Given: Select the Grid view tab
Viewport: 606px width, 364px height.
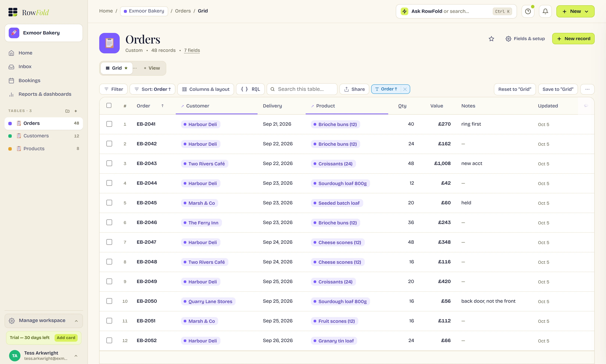Looking at the screenshot, I should (x=117, y=68).
